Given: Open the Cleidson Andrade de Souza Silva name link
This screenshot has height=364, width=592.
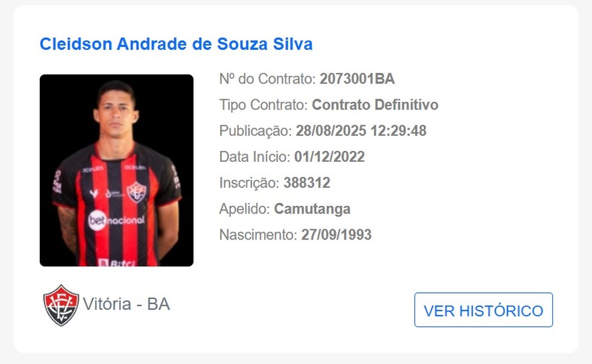Looking at the screenshot, I should 176,44.
